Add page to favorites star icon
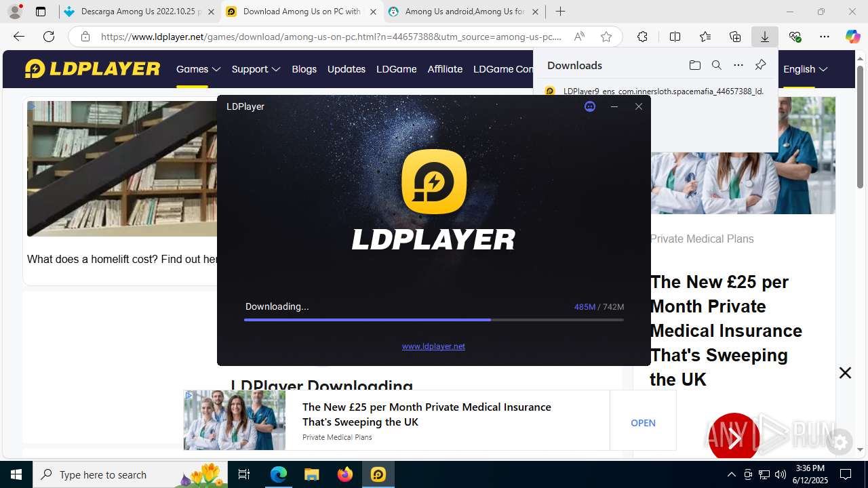868x488 pixels. (606, 37)
